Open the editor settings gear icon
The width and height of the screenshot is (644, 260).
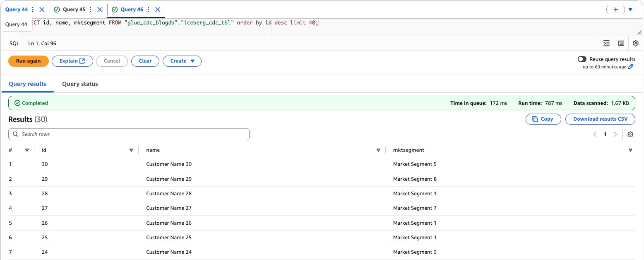click(636, 43)
